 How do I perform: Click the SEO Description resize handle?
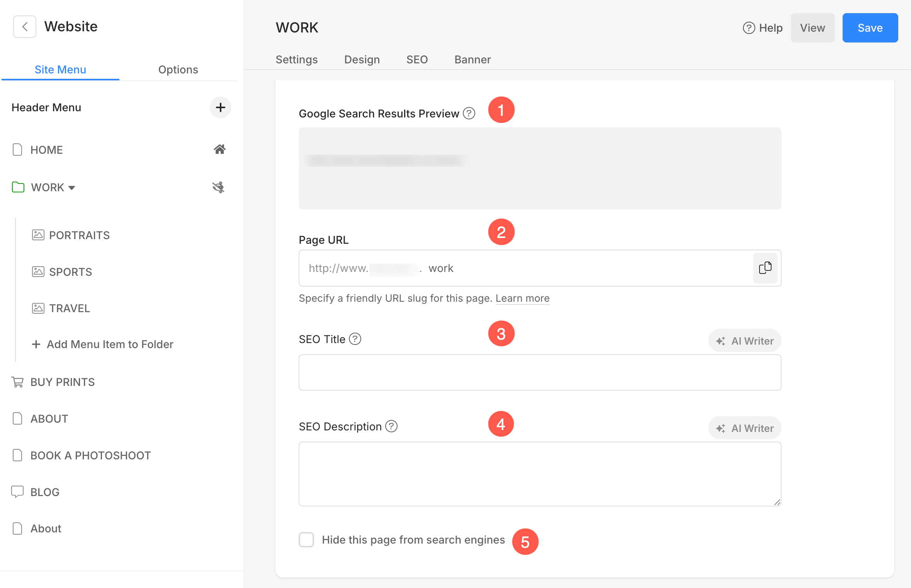[x=777, y=502]
